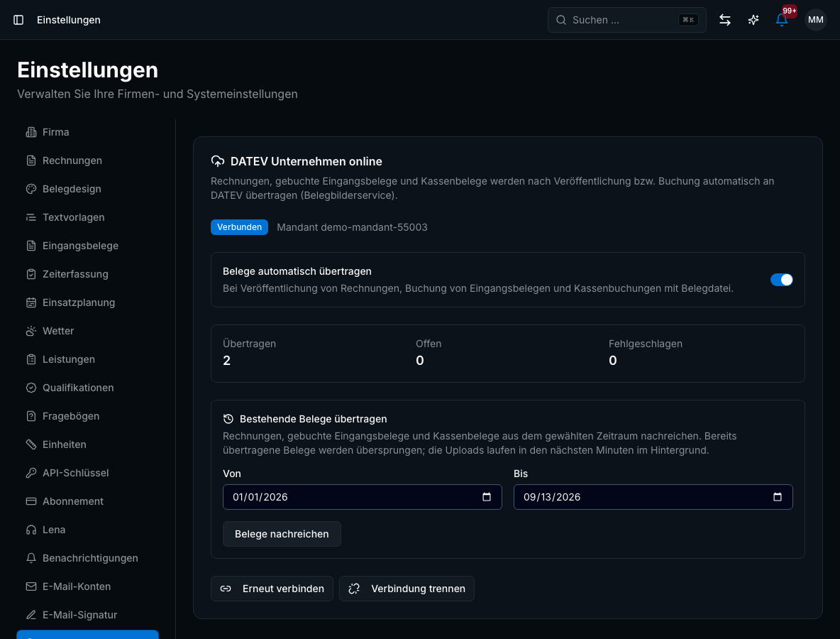Switch to the Wetter settings page
This screenshot has width=840, height=639.
click(88, 331)
